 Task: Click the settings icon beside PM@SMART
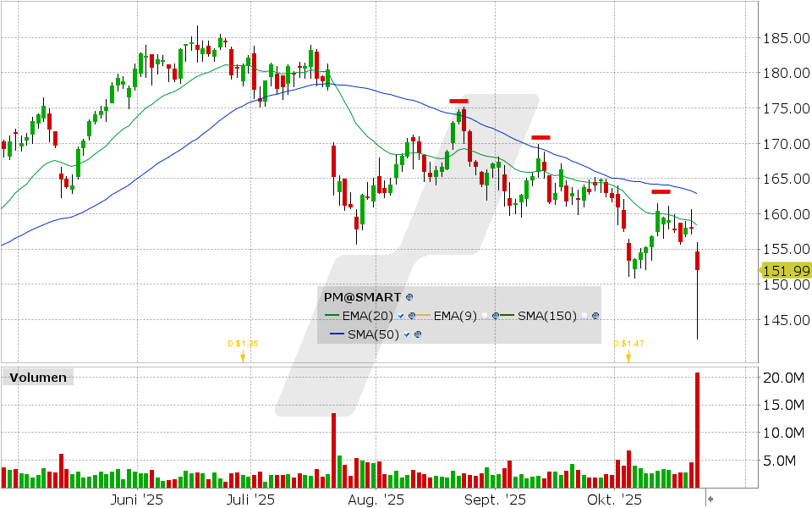pyautogui.click(x=409, y=298)
